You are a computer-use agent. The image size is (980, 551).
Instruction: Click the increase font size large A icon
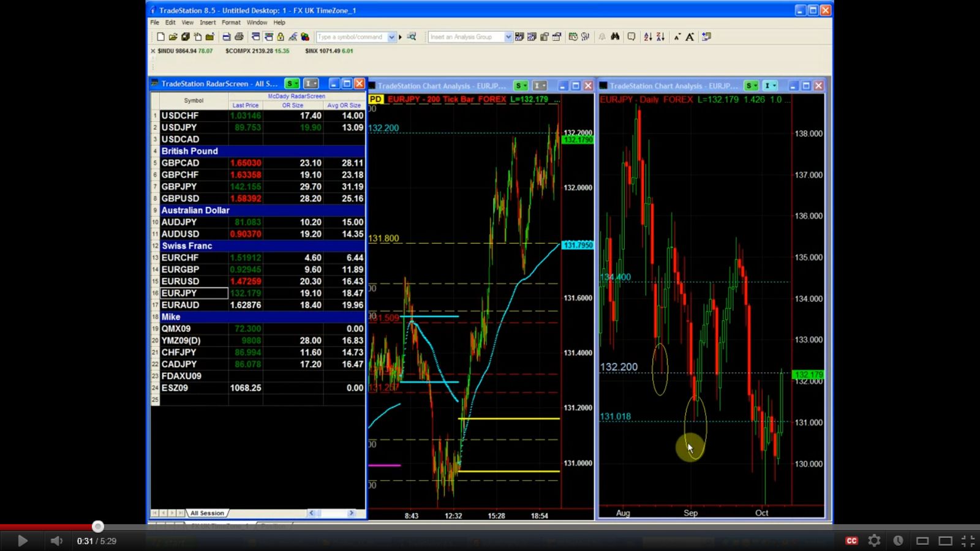690,37
